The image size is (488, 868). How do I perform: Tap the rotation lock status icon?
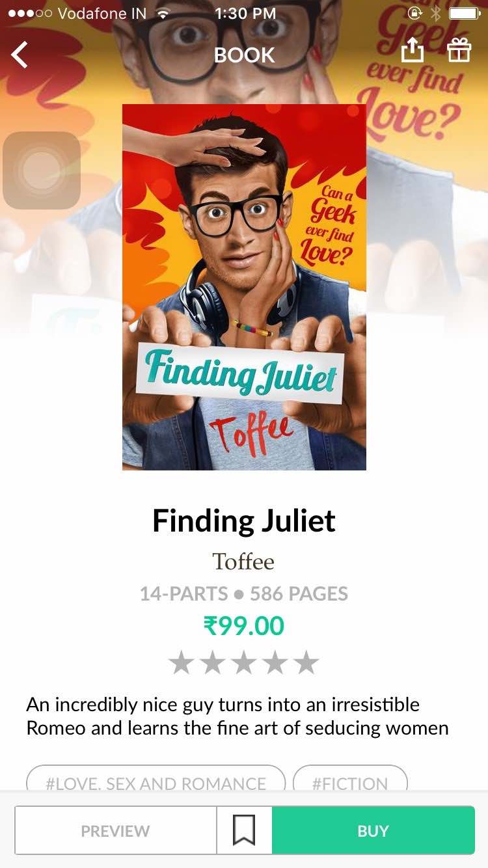[414, 14]
